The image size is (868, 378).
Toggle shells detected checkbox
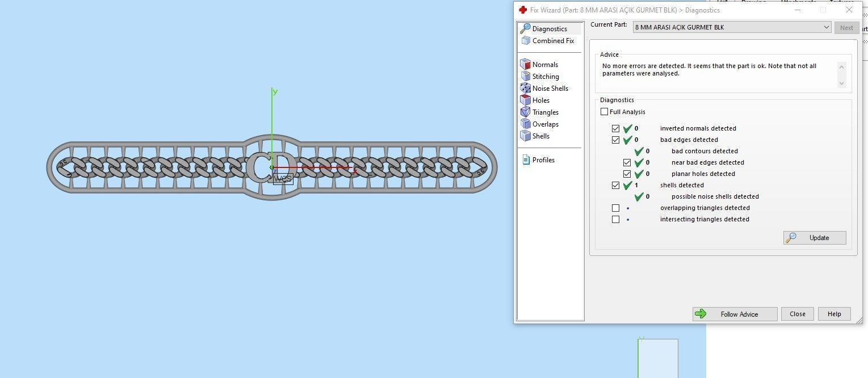[x=615, y=185]
